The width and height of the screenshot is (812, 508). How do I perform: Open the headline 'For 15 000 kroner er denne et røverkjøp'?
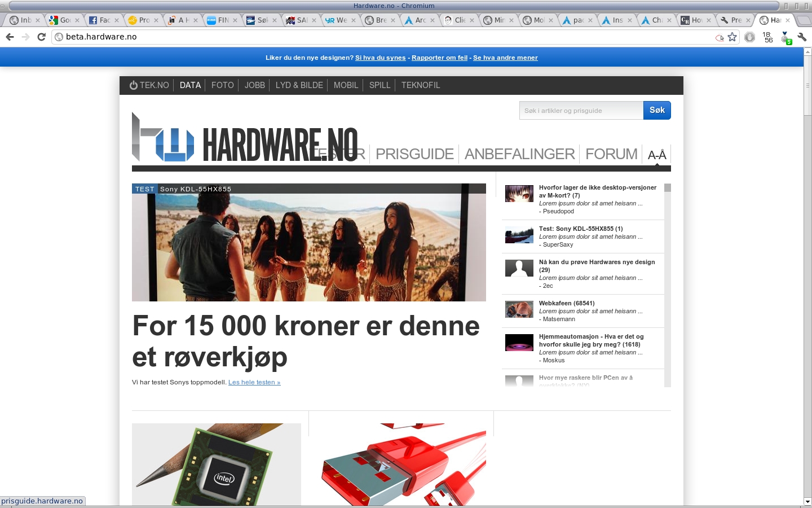coord(306,341)
